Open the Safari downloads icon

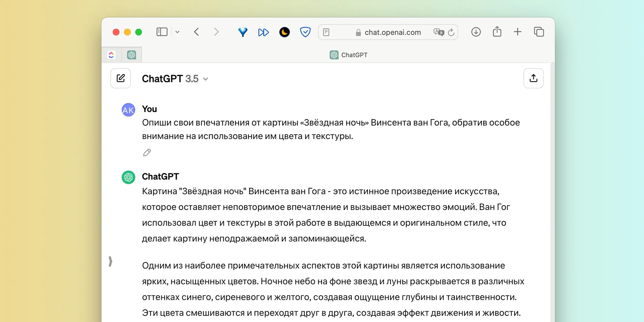pos(476,32)
